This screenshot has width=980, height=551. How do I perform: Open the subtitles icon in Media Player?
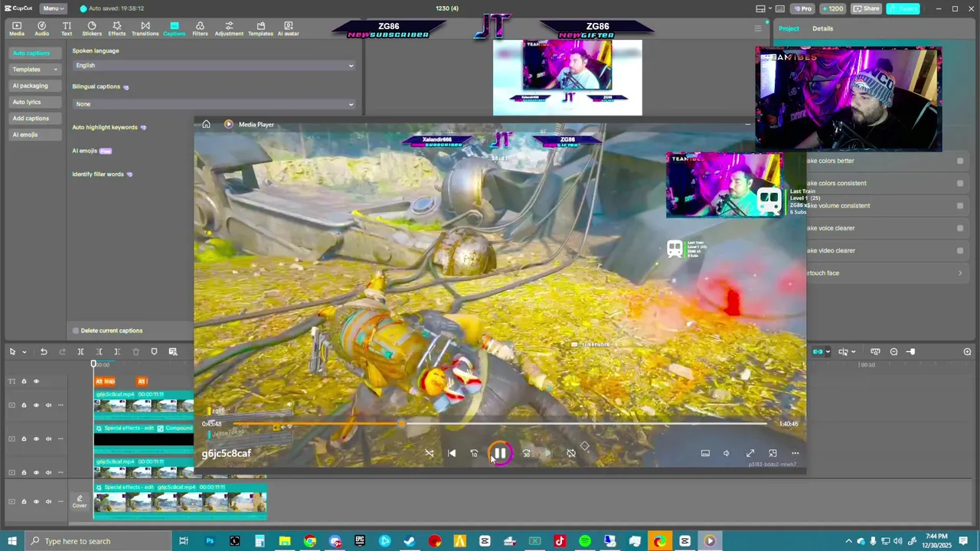(x=705, y=453)
